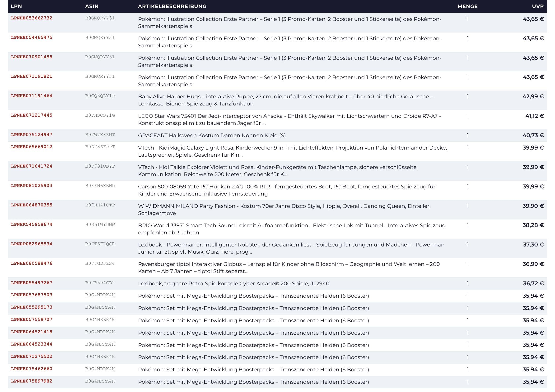The width and height of the screenshot is (555, 392).
Task: Select LPN code LPNHE055295173
Action: 31,307
